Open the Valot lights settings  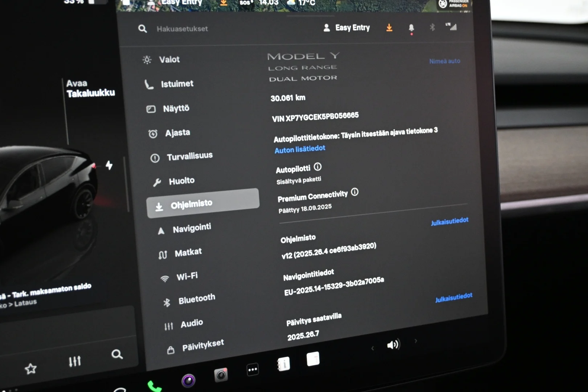[x=162, y=60]
